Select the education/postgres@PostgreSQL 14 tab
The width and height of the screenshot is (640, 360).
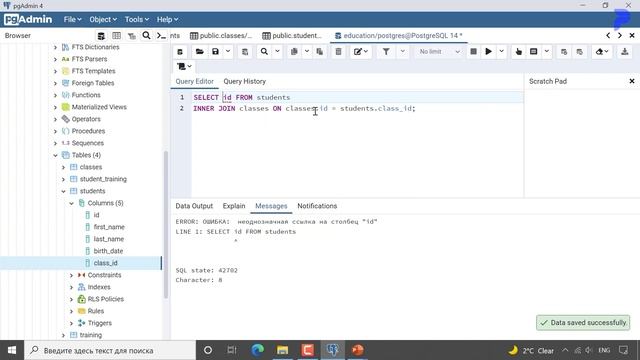[x=399, y=36]
